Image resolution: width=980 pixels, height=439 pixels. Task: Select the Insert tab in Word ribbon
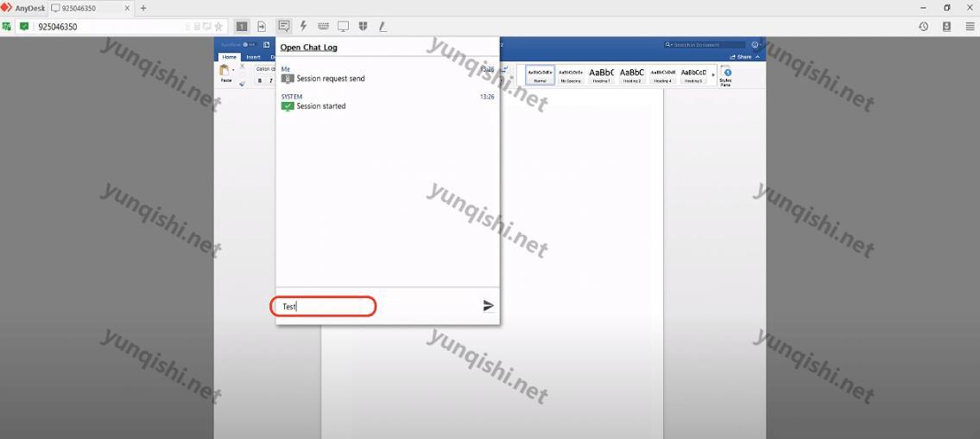coord(253,57)
